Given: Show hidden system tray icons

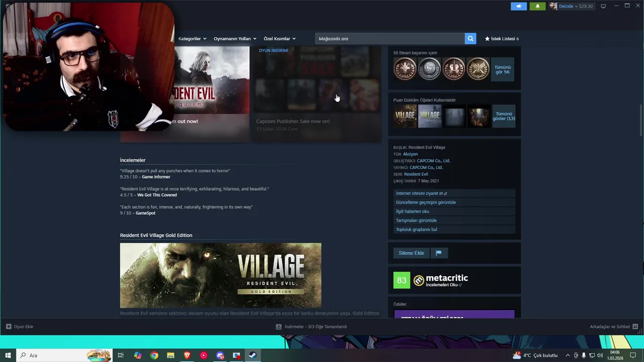Looking at the screenshot, I should point(568,355).
